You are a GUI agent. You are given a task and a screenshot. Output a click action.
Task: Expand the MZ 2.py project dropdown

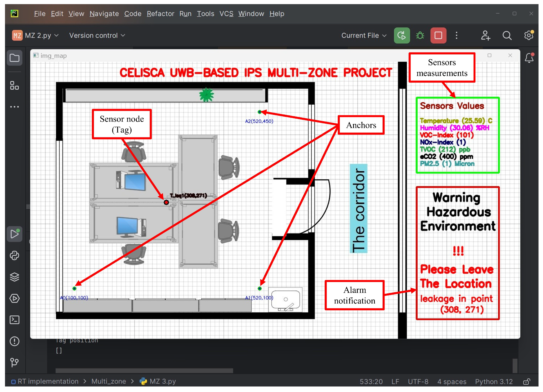pyautogui.click(x=42, y=35)
